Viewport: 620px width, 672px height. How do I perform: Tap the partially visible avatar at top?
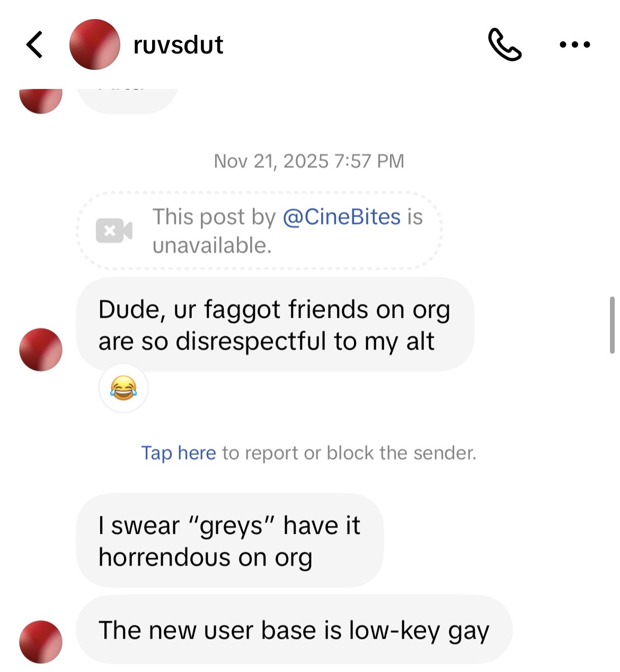pos(41,101)
